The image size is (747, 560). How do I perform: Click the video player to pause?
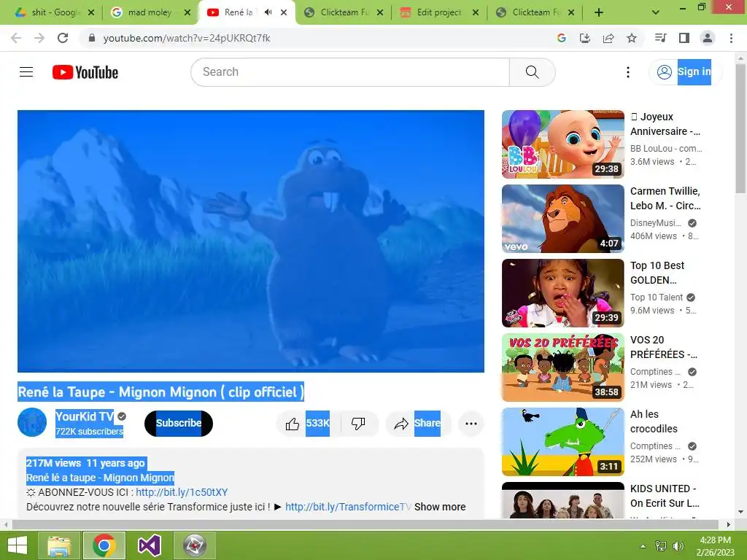click(x=251, y=241)
